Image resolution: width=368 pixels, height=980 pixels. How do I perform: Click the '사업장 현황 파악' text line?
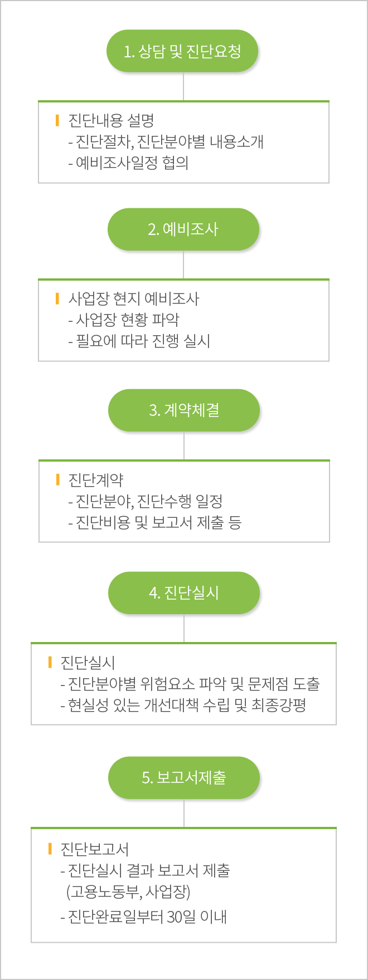124,320
